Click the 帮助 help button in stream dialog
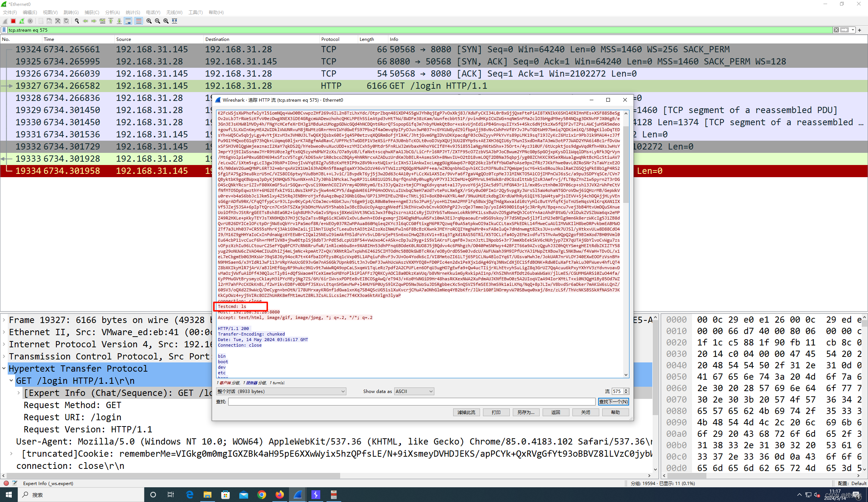868x502 pixels. [x=615, y=412]
